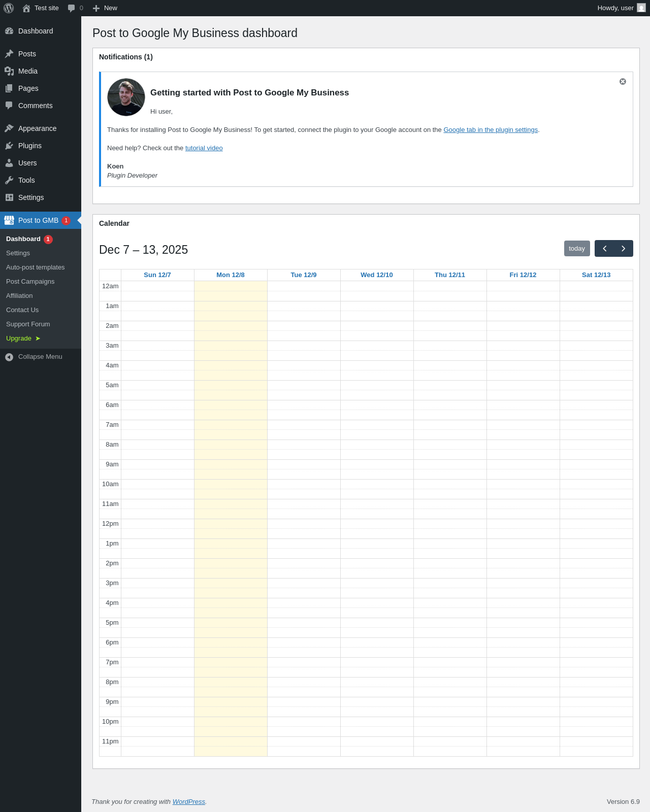Click the 9am time label

tap(112, 464)
